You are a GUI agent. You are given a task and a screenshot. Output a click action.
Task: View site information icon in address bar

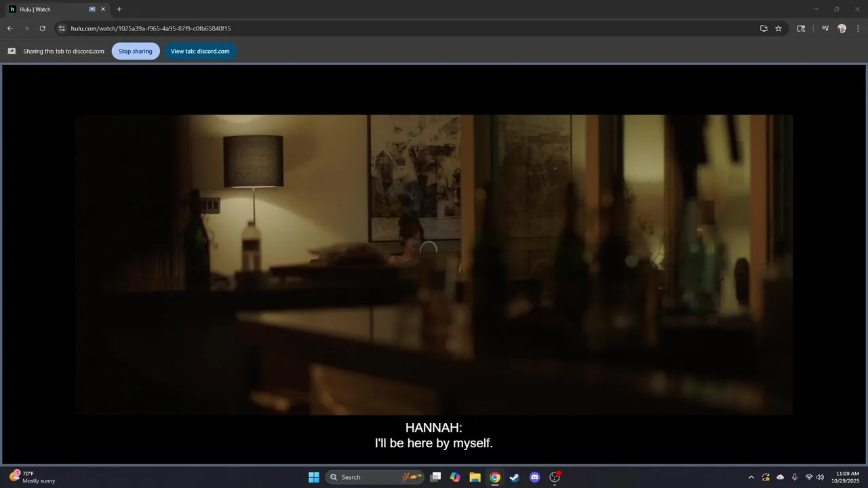62,28
